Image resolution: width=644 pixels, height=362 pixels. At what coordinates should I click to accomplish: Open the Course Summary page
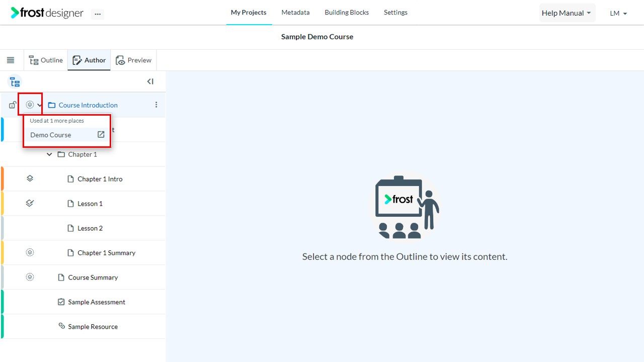93,278
